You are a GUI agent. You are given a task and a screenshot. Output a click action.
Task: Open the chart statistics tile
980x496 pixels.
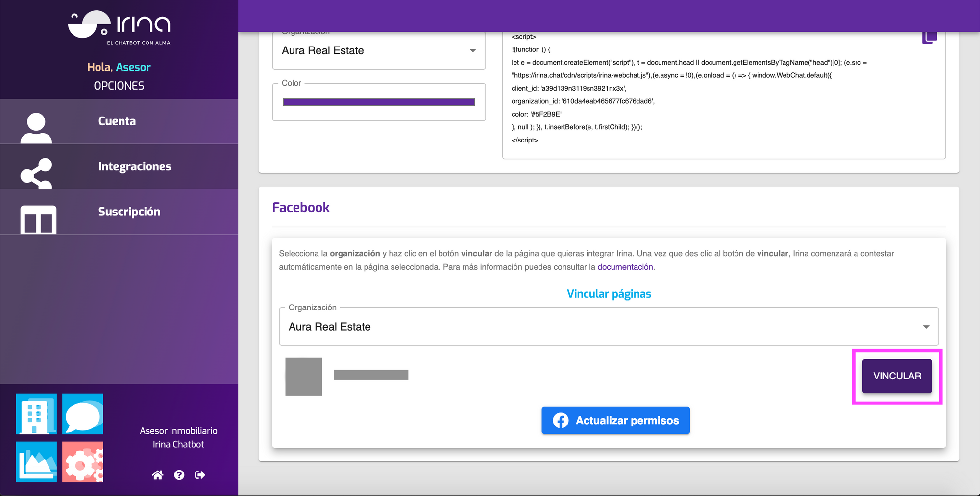pos(36,462)
